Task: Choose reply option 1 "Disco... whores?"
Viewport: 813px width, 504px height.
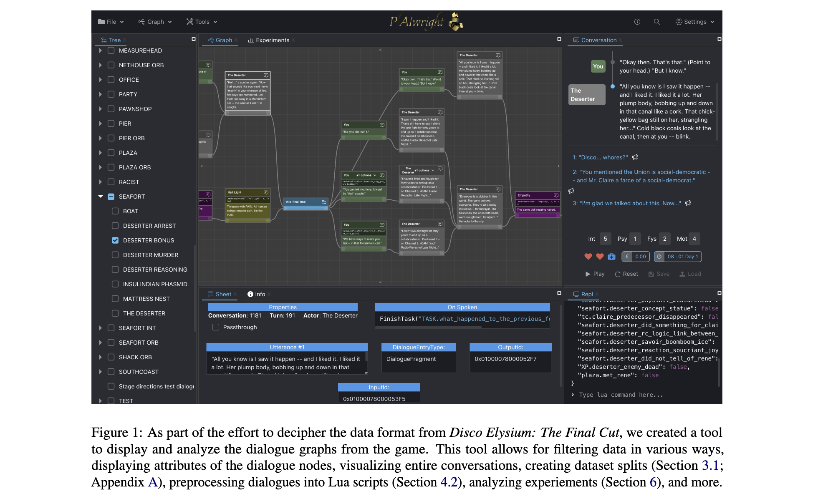Action: pyautogui.click(x=600, y=157)
